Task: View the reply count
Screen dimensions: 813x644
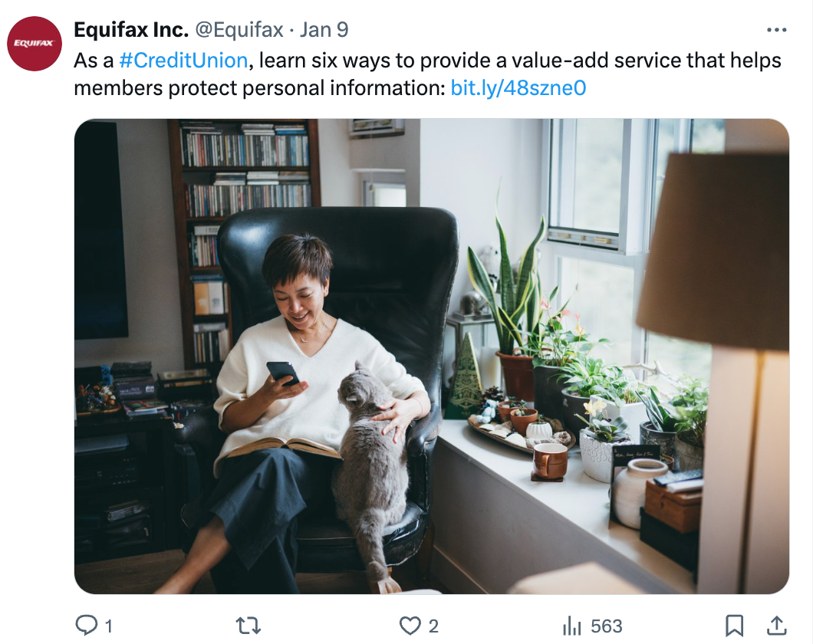Action: pos(107,626)
